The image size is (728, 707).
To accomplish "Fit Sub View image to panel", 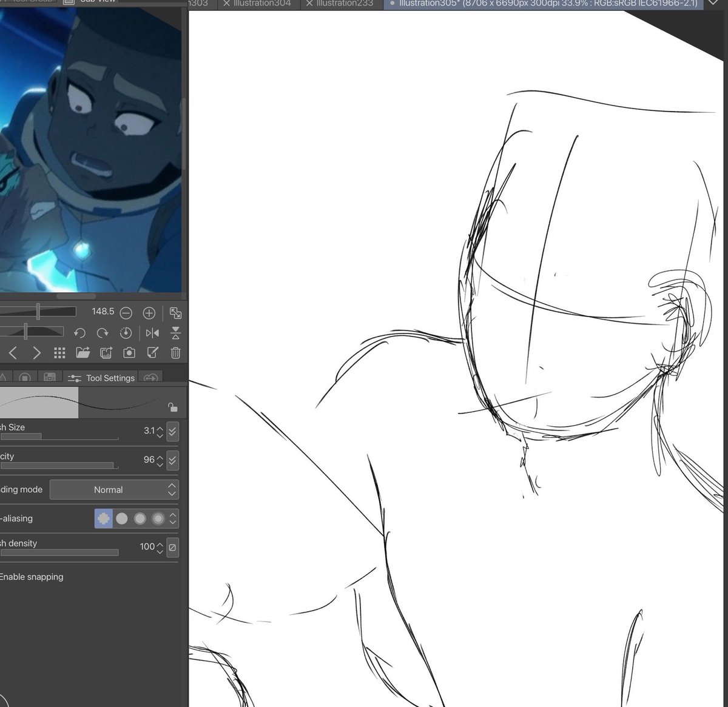I will tap(175, 313).
